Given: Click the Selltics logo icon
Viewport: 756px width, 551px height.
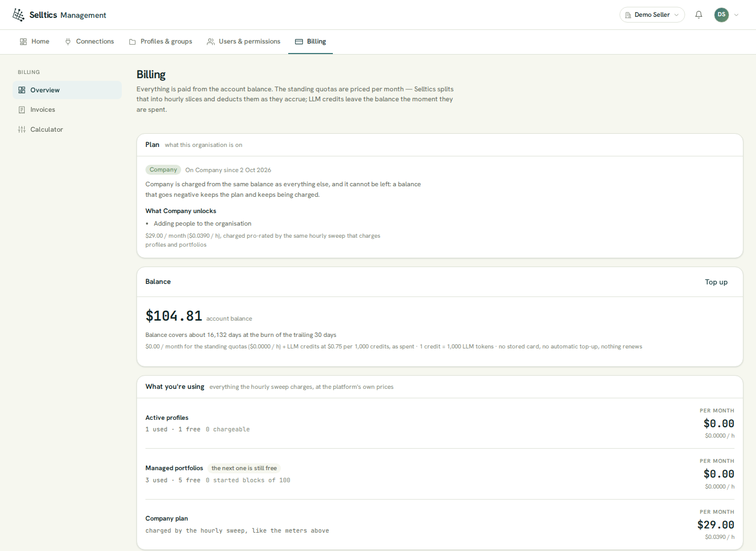Looking at the screenshot, I should point(18,15).
